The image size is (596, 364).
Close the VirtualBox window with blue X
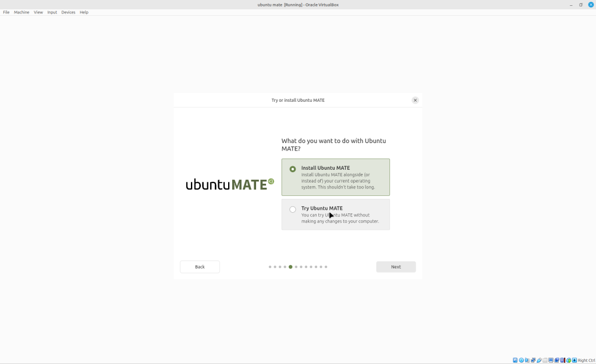[x=591, y=5]
